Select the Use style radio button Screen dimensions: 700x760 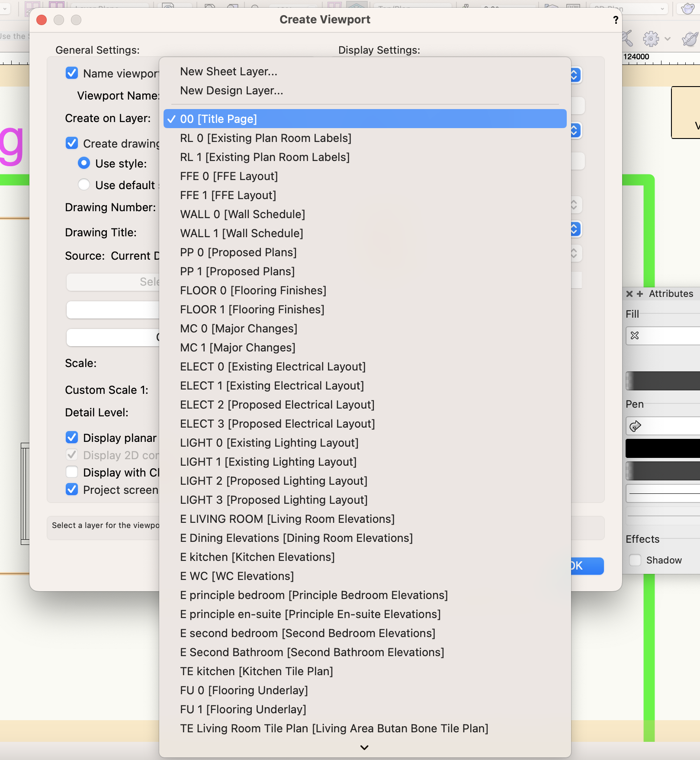tap(84, 163)
